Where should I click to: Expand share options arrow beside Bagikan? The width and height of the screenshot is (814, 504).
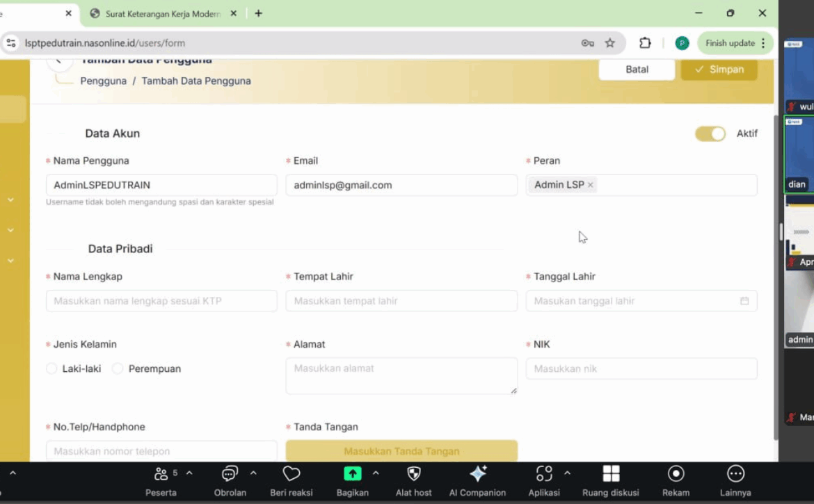(376, 473)
